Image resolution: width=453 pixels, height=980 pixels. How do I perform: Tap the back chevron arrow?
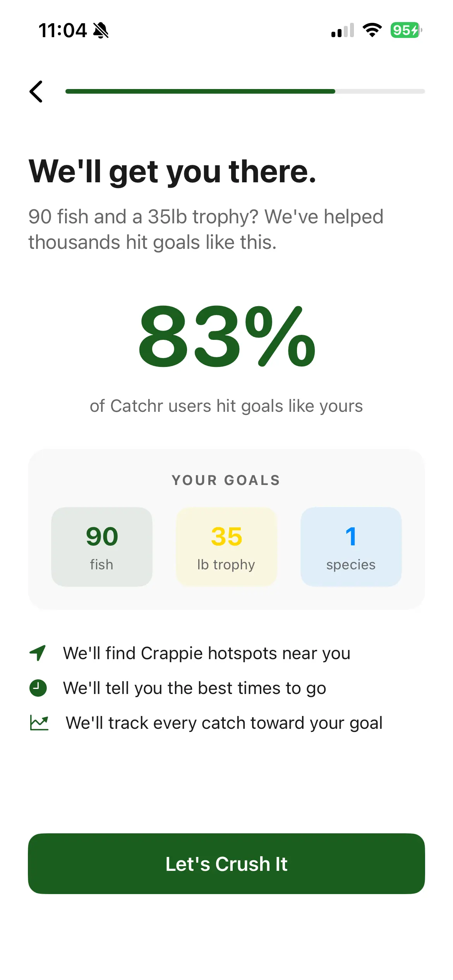click(x=36, y=92)
